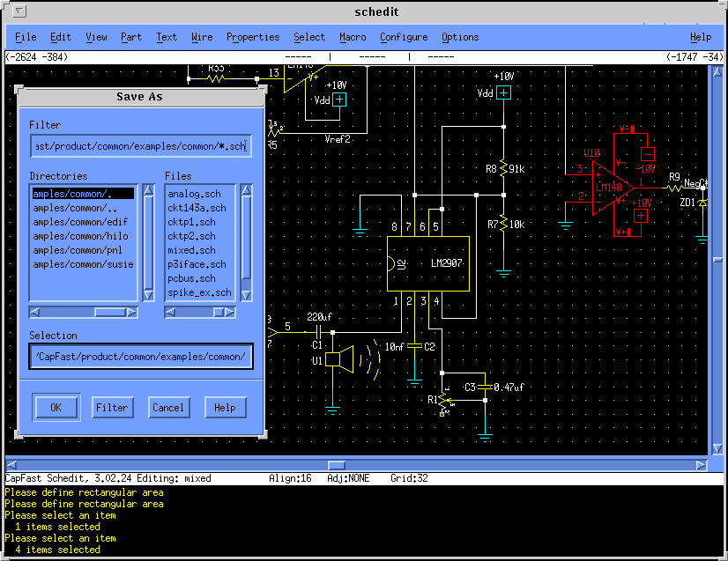Click OK in Save As dialog
Viewport: 728px width, 561px height.
tap(56, 408)
